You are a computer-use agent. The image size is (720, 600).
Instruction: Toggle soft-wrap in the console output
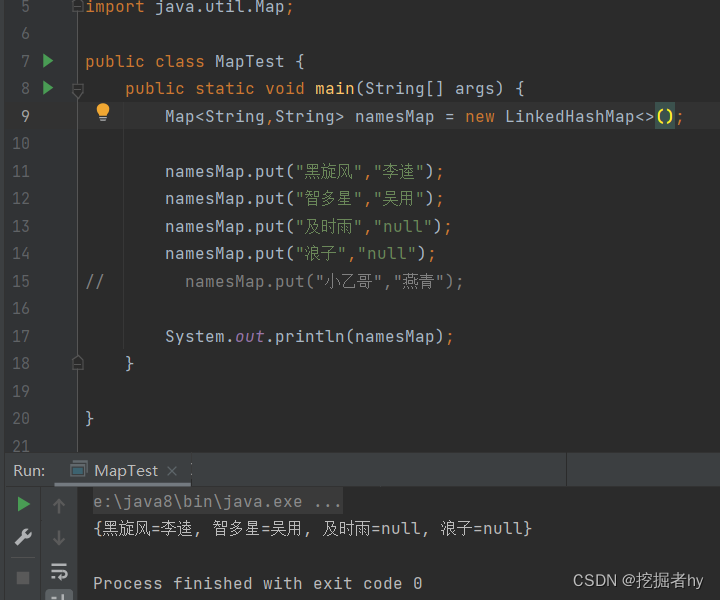[x=59, y=571]
